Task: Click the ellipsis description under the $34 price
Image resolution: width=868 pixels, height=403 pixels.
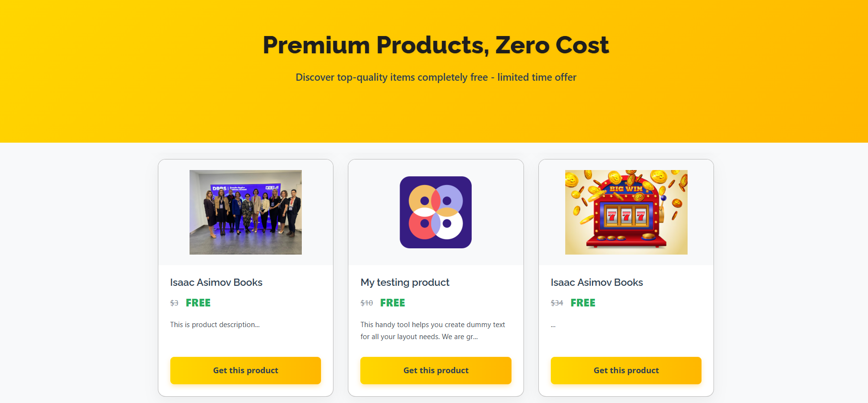Action: (x=553, y=326)
